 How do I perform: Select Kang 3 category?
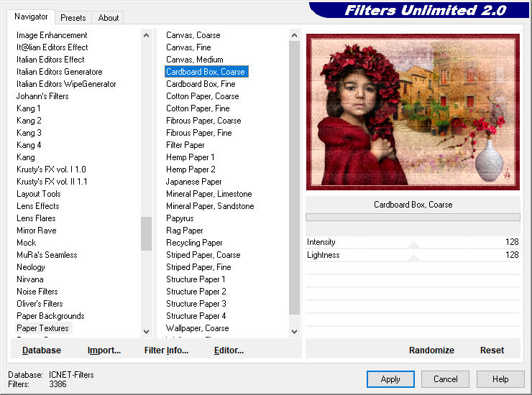tap(29, 133)
